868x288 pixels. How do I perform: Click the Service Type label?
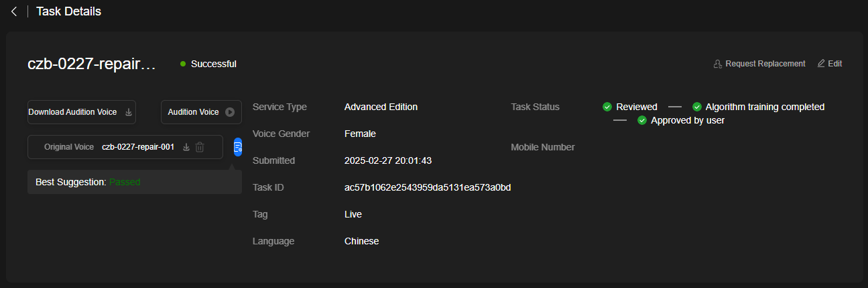click(x=280, y=107)
